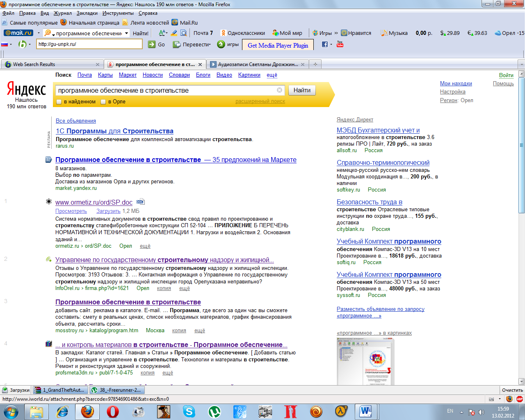Open the Skype taskbar icon
The image size is (525, 420).
(189, 411)
